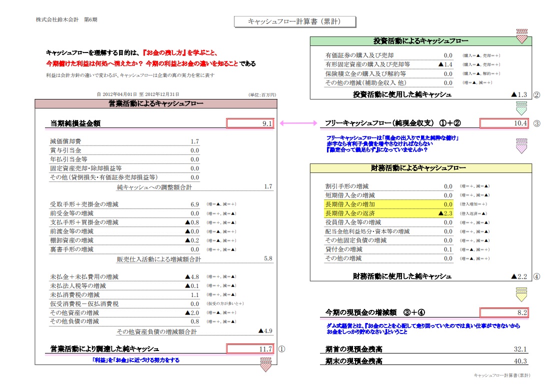Select the フリーキャッシュフロー value 10.4 box

pos(504,123)
